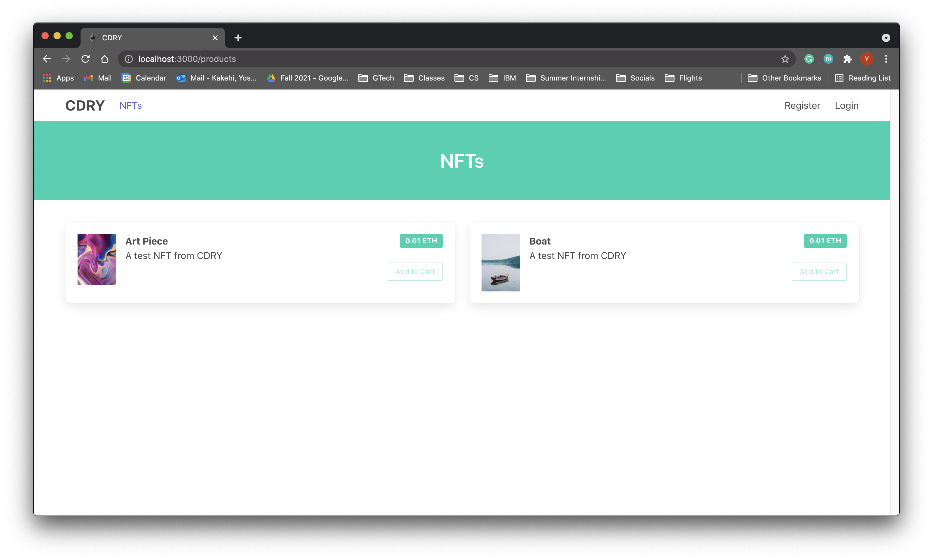
Task: Expand the tab search dropdown arrow
Action: 886,38
